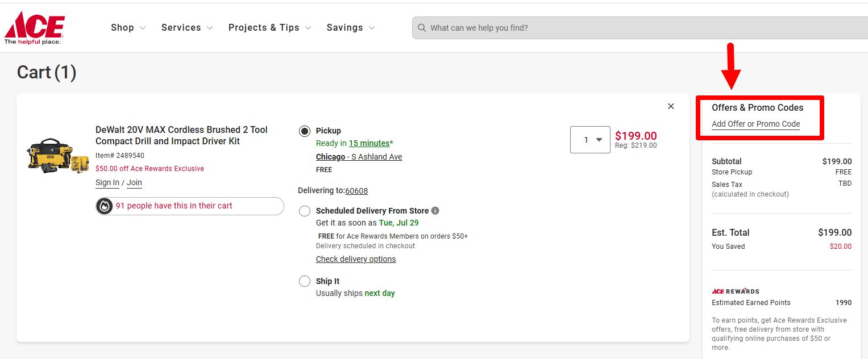
Task: Click the Store Pickup FREE value
Action: click(844, 172)
